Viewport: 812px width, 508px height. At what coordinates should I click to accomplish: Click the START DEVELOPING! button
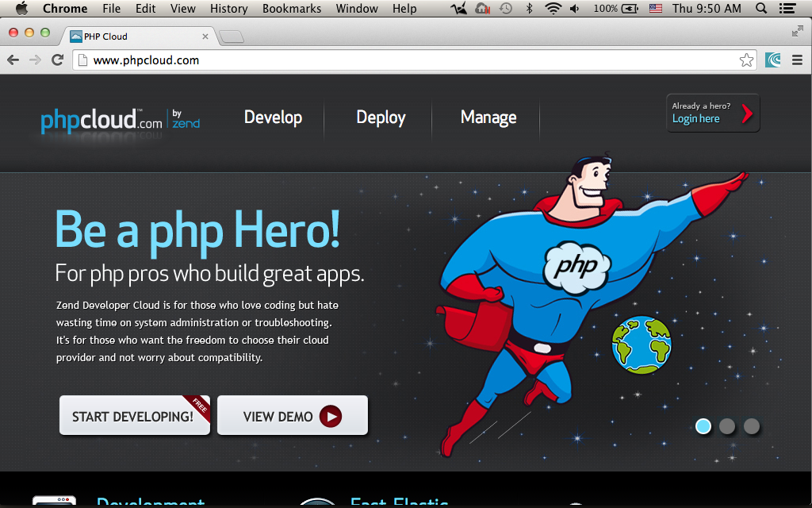pyautogui.click(x=135, y=415)
